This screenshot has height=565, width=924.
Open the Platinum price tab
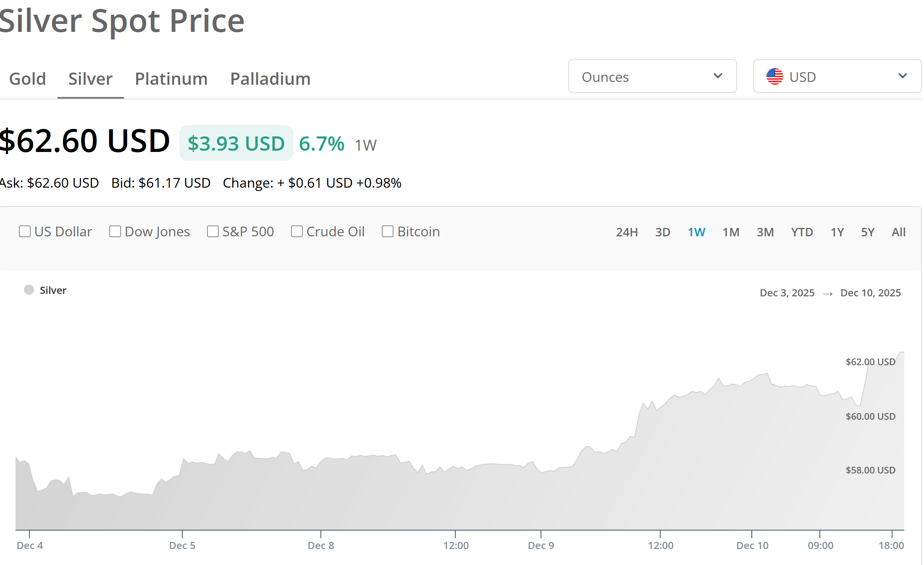pos(171,78)
